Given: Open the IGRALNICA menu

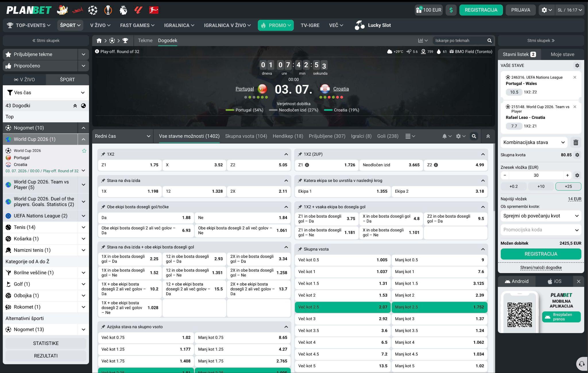Looking at the screenshot, I should [x=179, y=25].
